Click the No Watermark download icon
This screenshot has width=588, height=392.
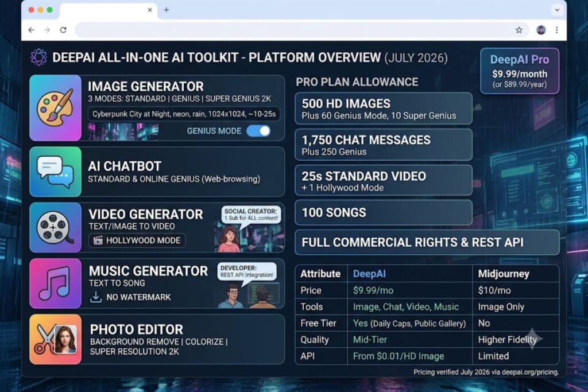[96, 297]
